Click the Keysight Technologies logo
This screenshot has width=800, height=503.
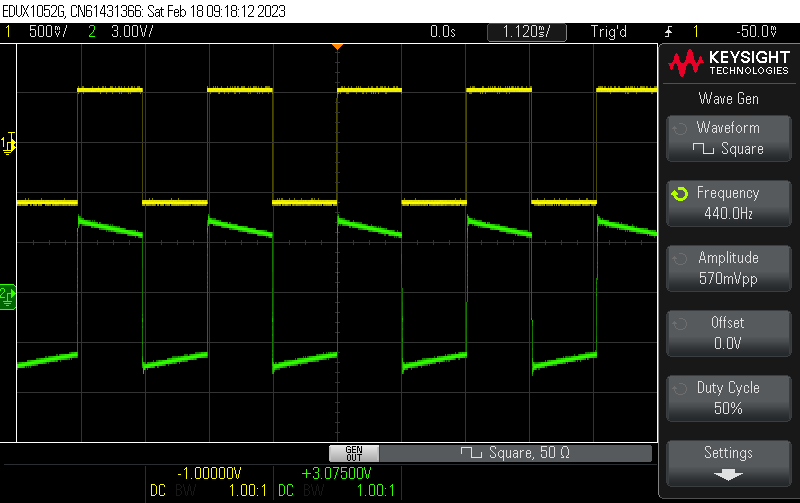[x=729, y=63]
